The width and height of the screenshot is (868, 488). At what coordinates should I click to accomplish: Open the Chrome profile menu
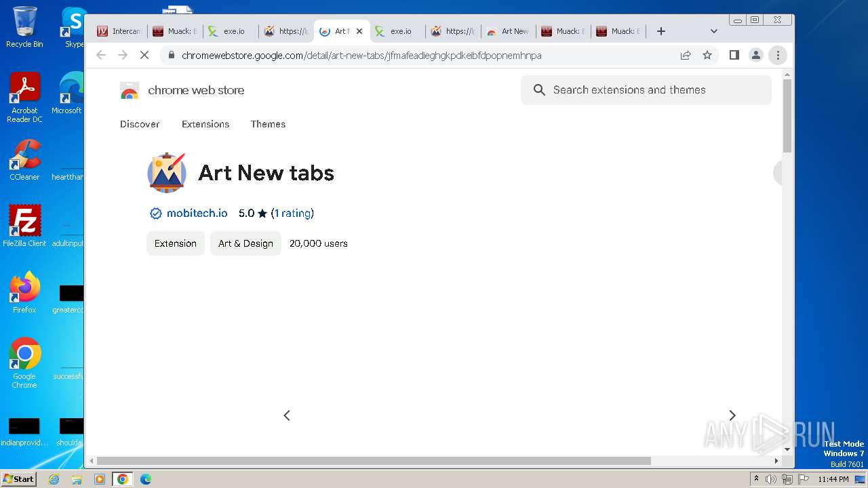(755, 55)
